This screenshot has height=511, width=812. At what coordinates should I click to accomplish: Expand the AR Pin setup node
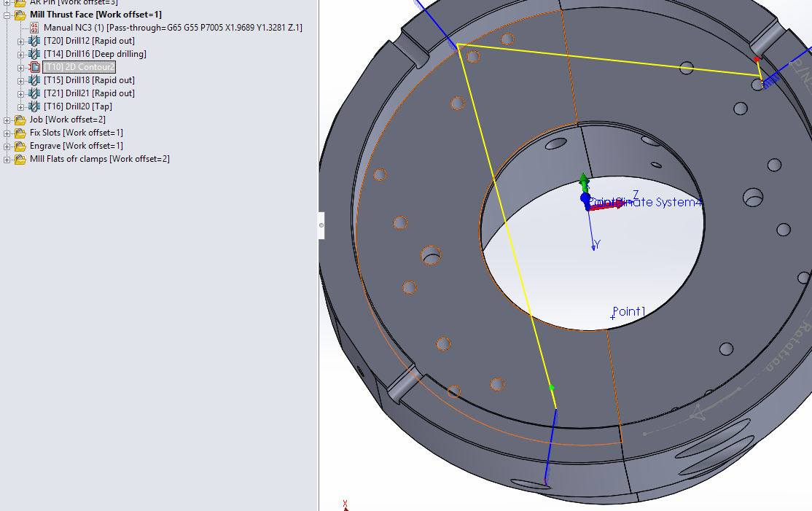6,2
